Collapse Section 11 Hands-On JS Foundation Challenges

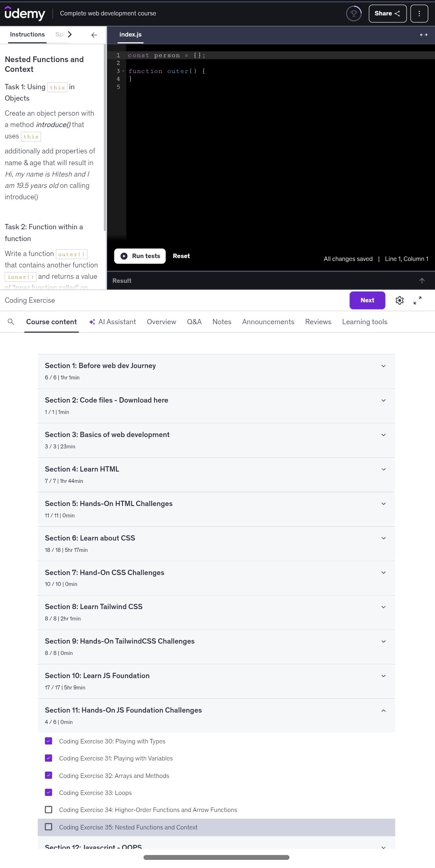coord(383,711)
